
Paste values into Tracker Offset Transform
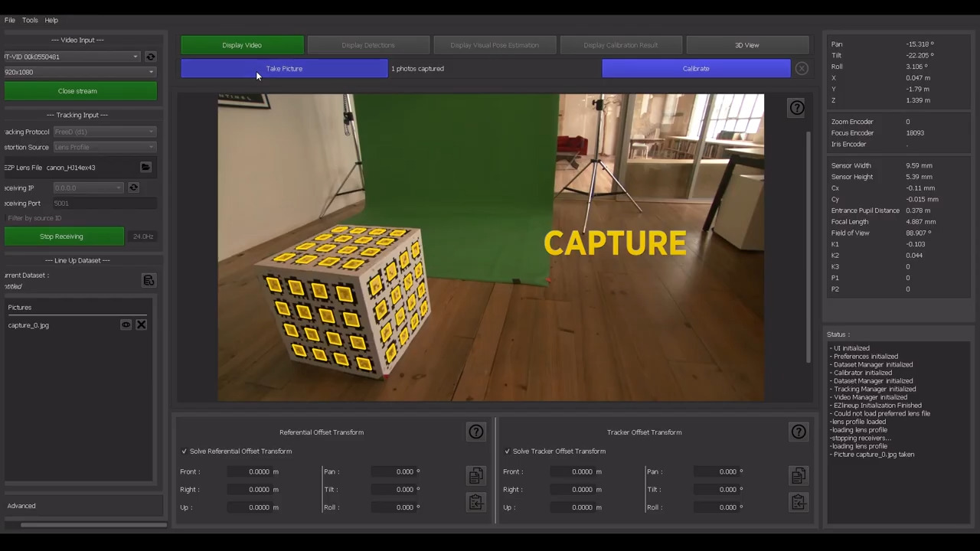coord(798,502)
